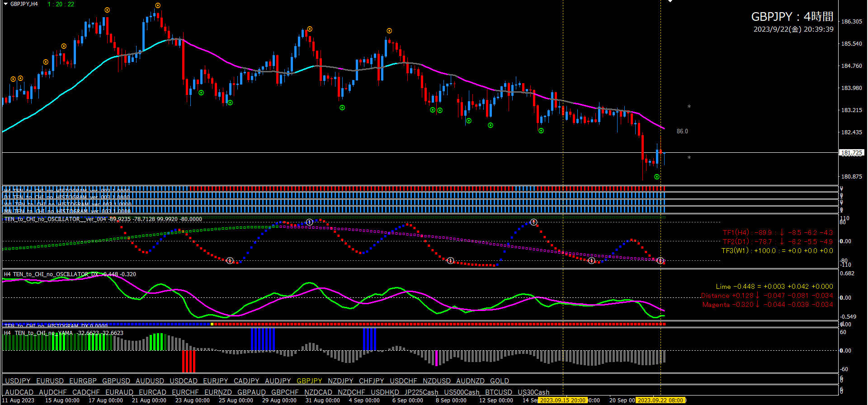Viewport: 868px width, 405px height.
Task: Open the chart menu triangle beside GBPJPY,H4
Action: click(6, 4)
